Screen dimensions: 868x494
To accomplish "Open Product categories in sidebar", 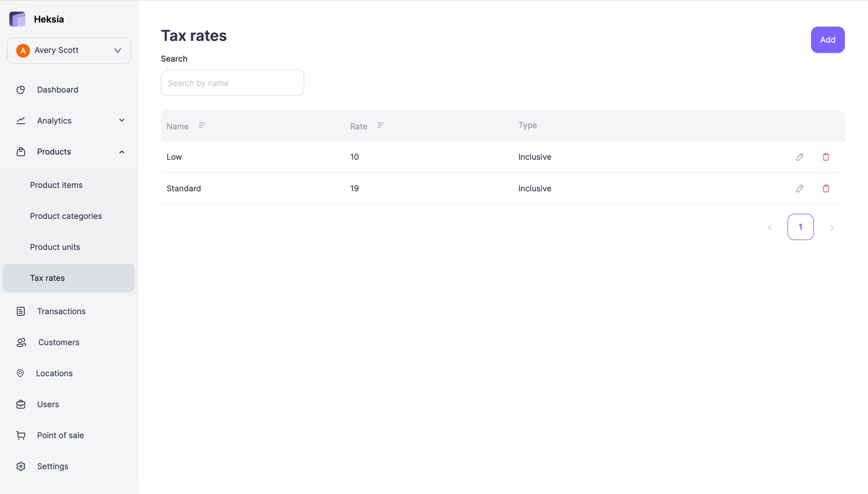I will 66,216.
